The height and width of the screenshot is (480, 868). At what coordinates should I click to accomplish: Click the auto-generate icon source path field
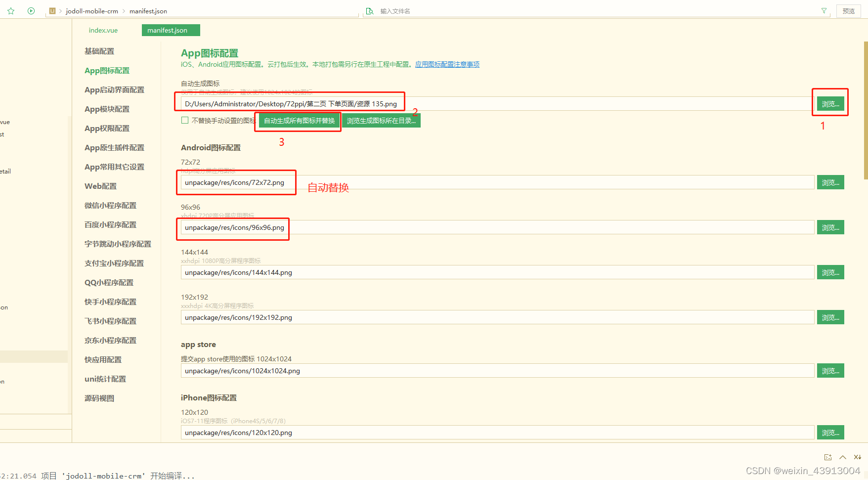(497, 104)
